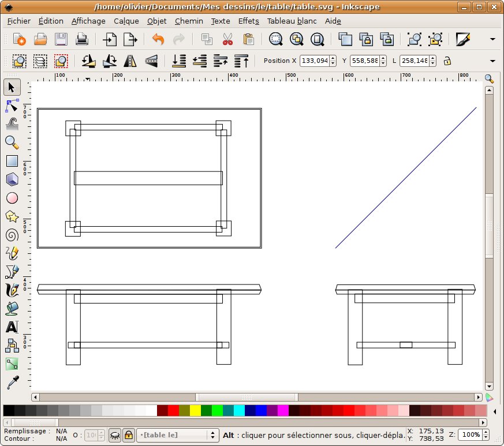Rotate selection 90° counter-clockwise

point(89,61)
